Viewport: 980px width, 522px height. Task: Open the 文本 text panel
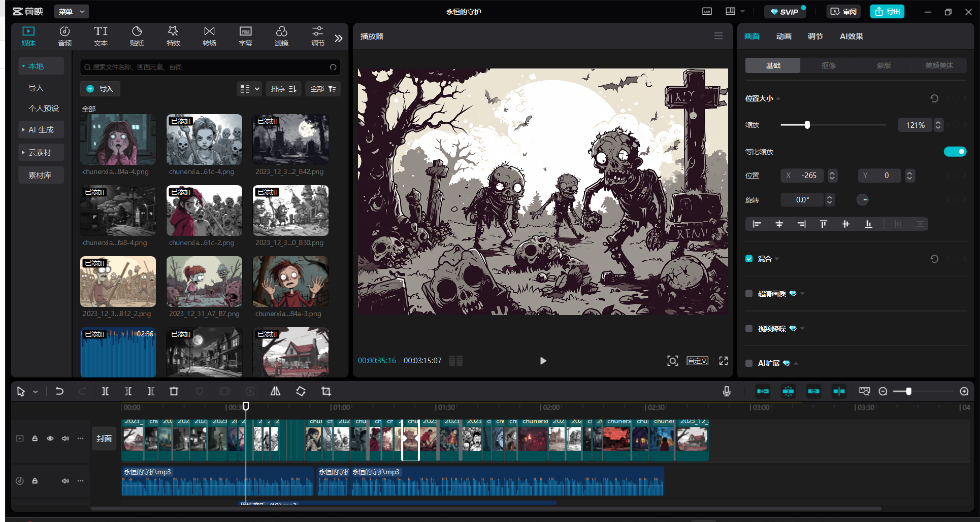point(101,36)
